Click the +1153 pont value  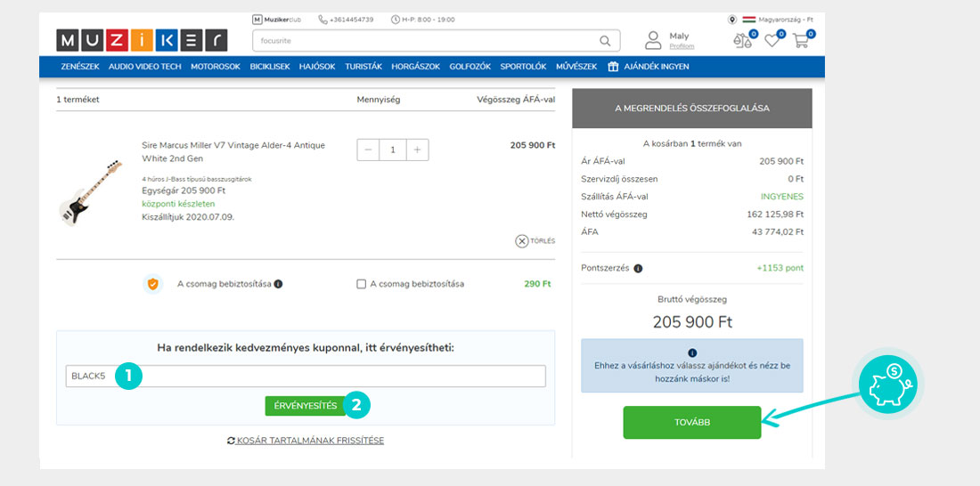point(780,269)
